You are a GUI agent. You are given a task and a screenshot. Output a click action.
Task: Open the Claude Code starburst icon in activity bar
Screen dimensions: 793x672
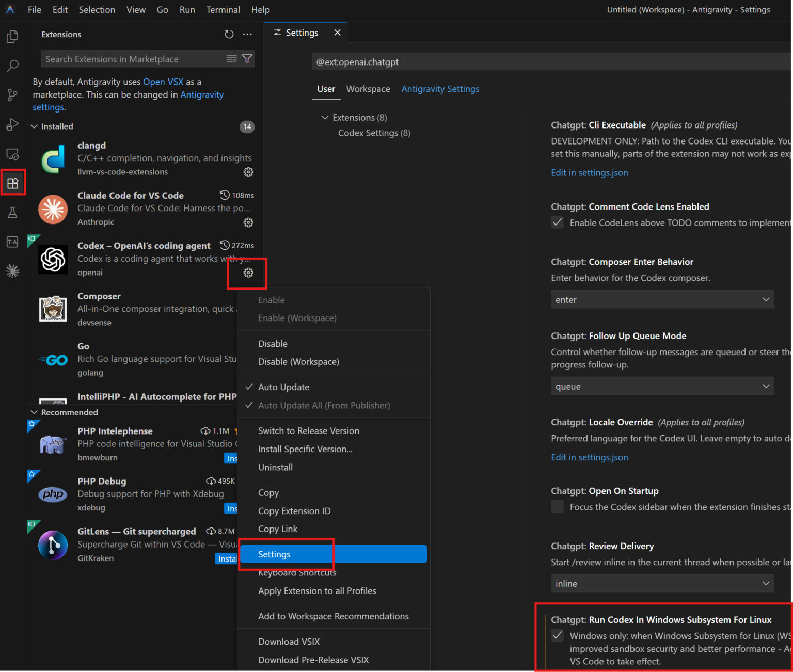coord(12,271)
